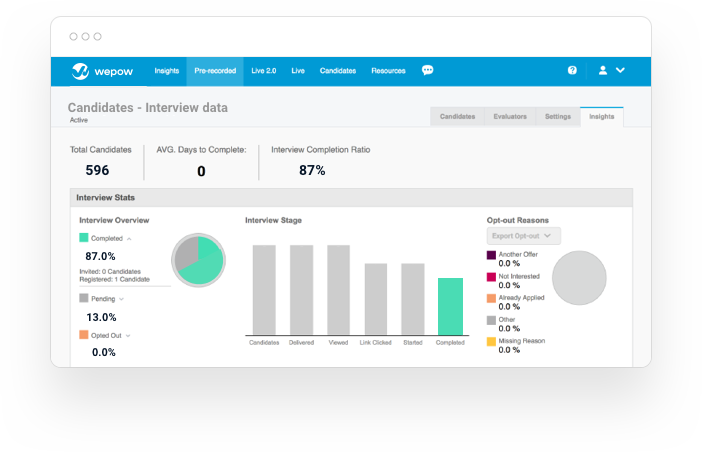The width and height of the screenshot is (702, 452).
Task: Open the Live nav item
Action: click(x=298, y=71)
